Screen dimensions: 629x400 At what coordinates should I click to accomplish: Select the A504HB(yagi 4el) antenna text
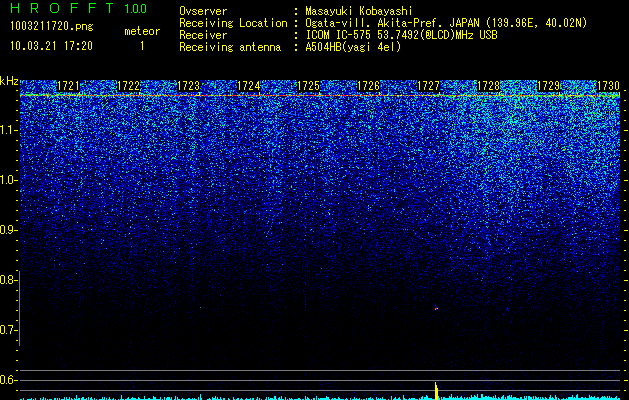(x=353, y=47)
